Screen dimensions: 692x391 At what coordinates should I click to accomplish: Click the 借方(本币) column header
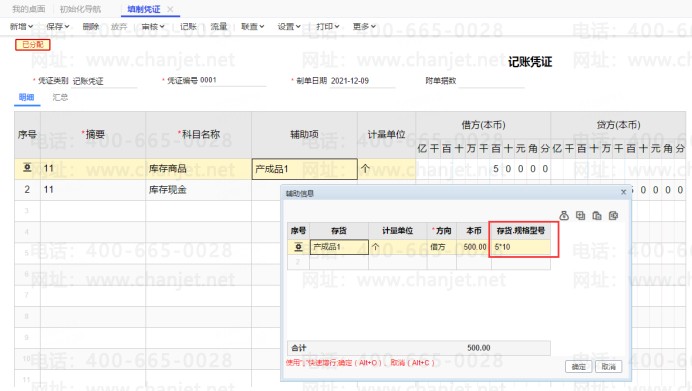pyautogui.click(x=483, y=125)
